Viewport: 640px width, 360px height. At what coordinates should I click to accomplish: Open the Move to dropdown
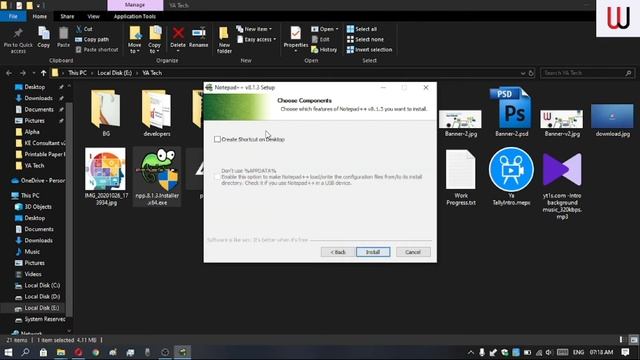pyautogui.click(x=134, y=40)
